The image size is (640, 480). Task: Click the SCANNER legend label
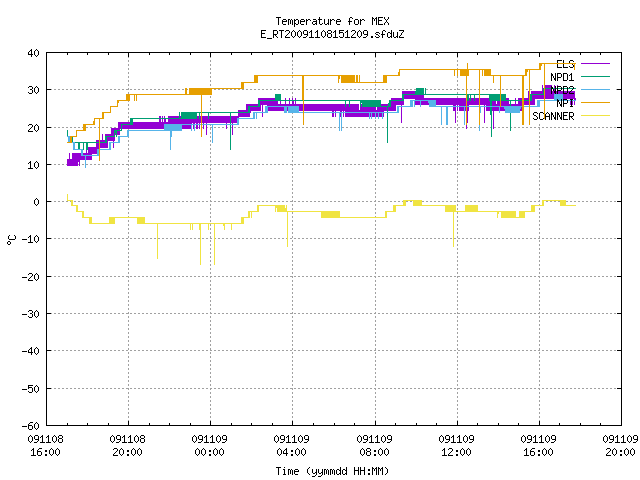(553, 116)
